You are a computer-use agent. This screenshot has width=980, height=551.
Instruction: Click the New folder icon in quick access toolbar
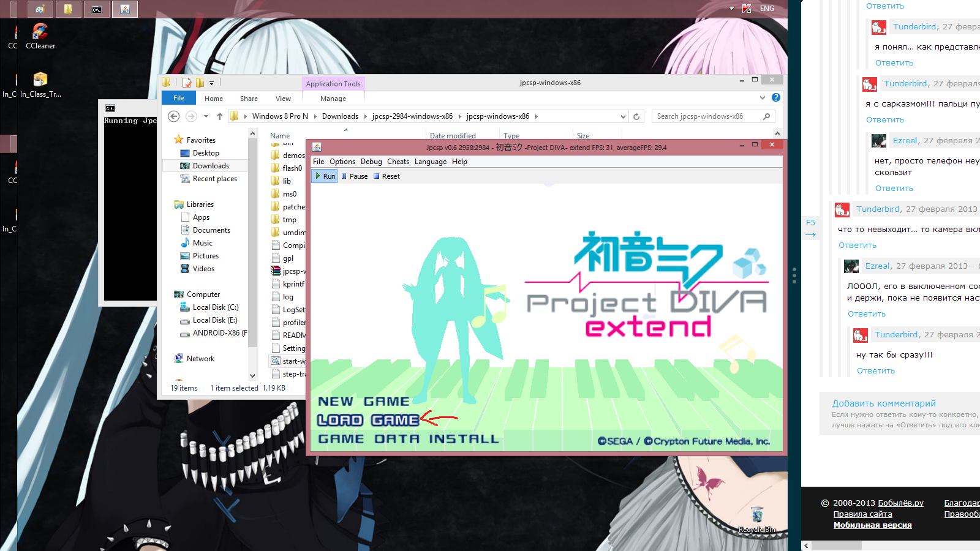(x=200, y=83)
